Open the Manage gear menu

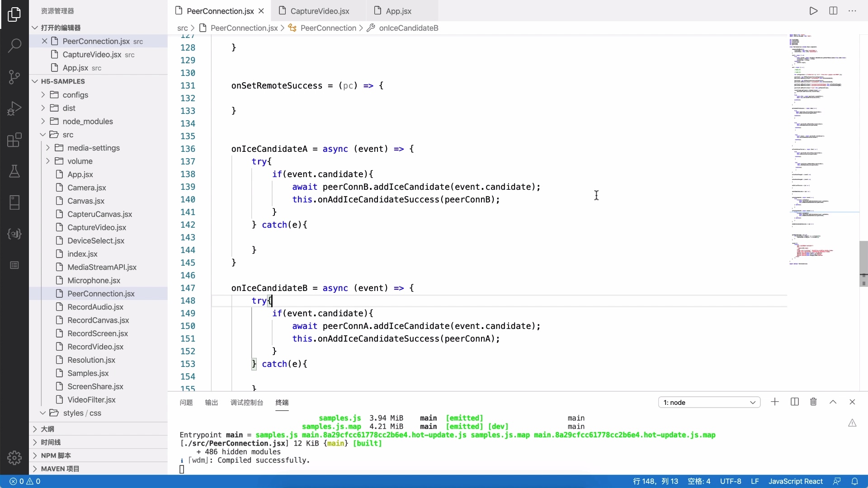(14, 457)
